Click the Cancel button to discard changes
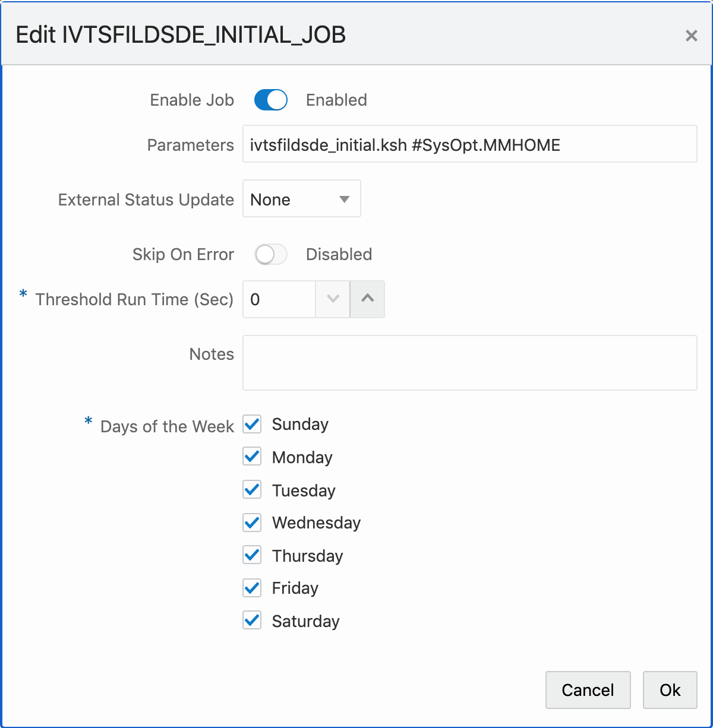This screenshot has width=713, height=728. [588, 690]
